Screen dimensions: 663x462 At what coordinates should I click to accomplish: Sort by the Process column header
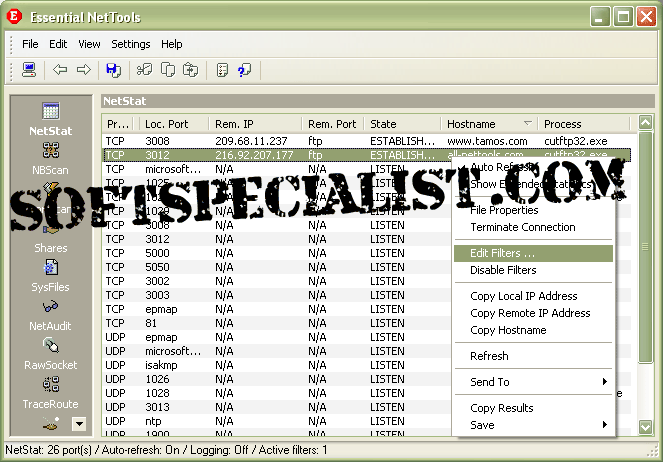(584, 124)
